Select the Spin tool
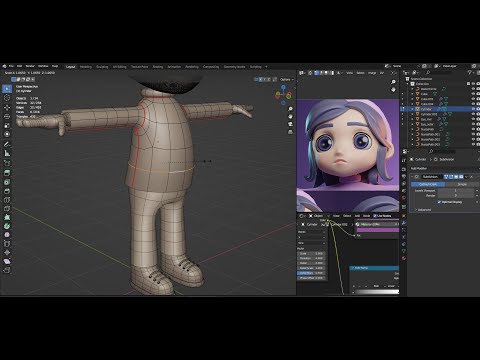 [7, 226]
